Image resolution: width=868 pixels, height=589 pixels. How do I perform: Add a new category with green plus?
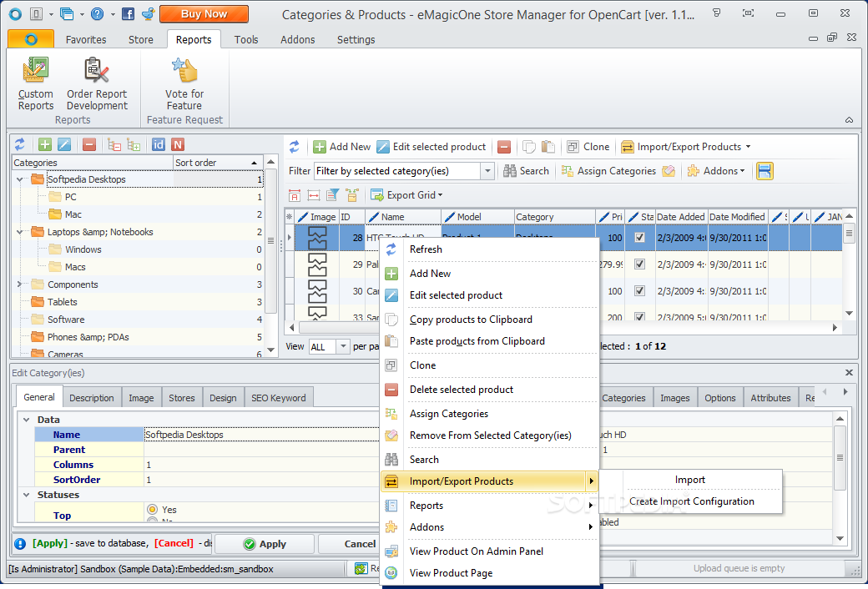tap(45, 144)
